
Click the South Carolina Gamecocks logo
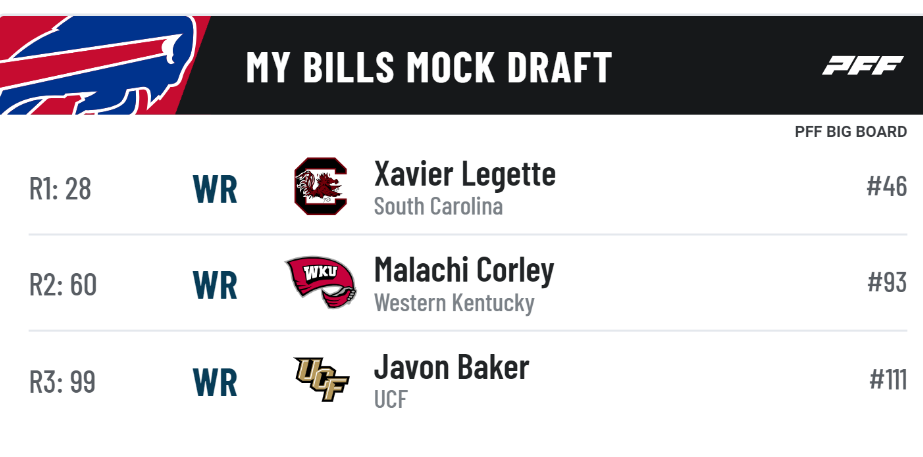320,186
